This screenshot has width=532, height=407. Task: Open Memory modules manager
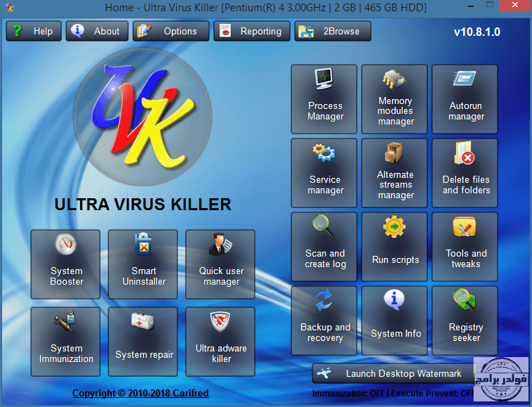point(394,99)
